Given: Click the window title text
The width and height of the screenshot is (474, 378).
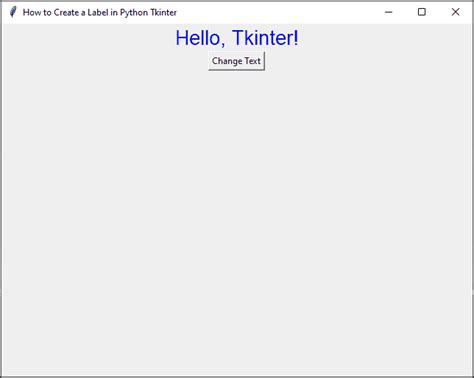Looking at the screenshot, I should coord(100,12).
